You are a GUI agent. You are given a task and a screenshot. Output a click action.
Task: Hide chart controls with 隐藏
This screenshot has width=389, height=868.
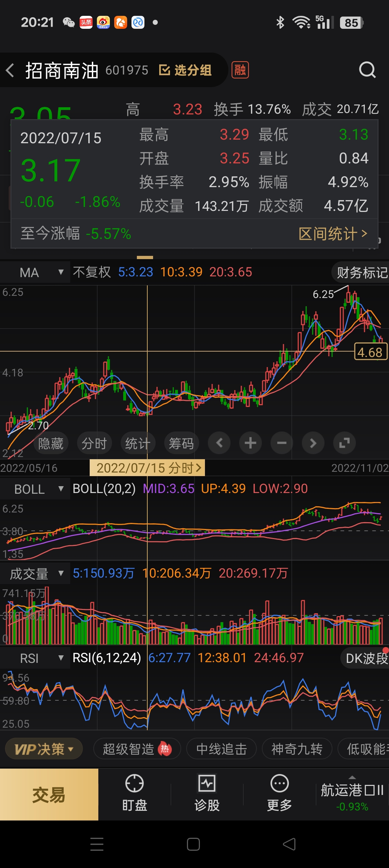pos(51,443)
